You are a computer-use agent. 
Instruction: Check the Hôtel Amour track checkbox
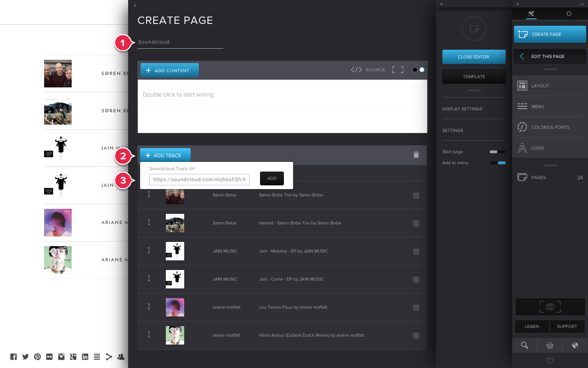(416, 336)
